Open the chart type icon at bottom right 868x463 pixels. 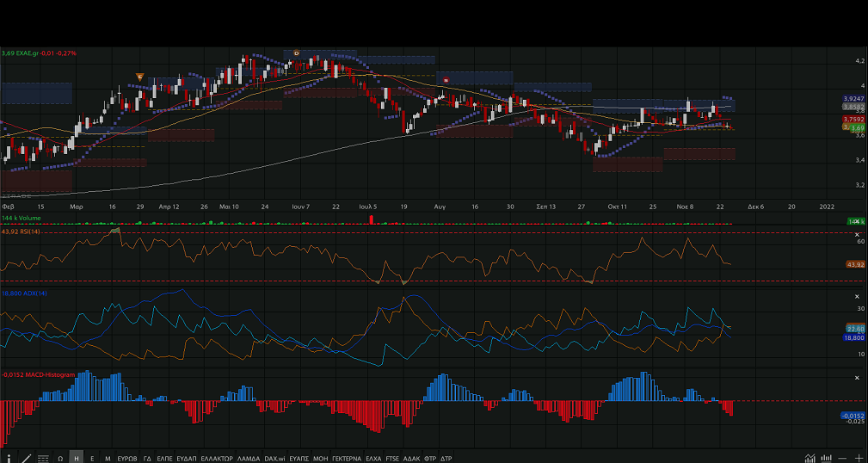coord(810,459)
